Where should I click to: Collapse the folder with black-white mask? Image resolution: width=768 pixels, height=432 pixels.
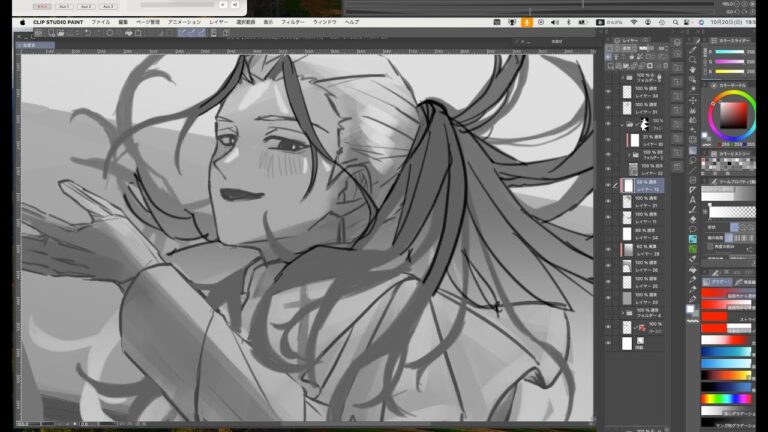pos(622,124)
